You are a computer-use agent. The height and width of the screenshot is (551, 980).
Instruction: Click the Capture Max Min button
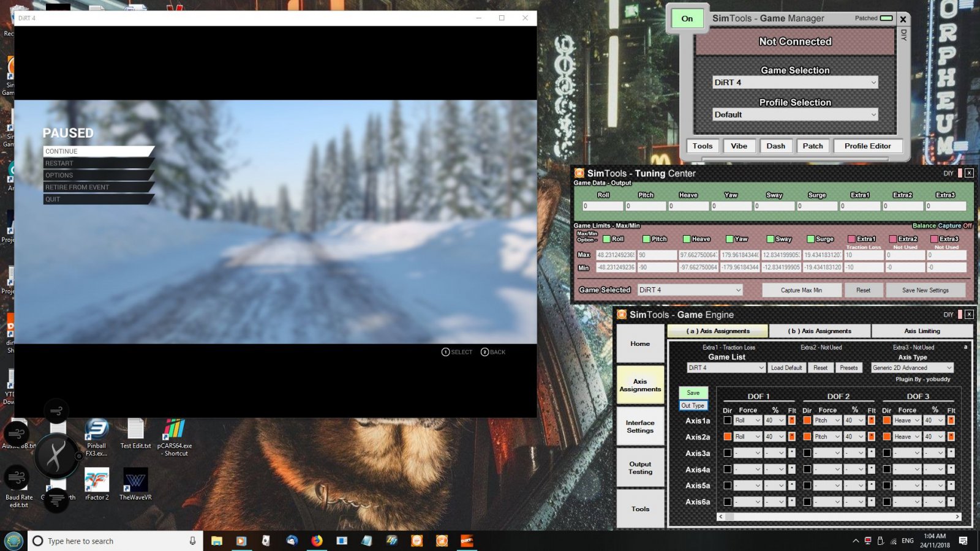click(x=801, y=290)
